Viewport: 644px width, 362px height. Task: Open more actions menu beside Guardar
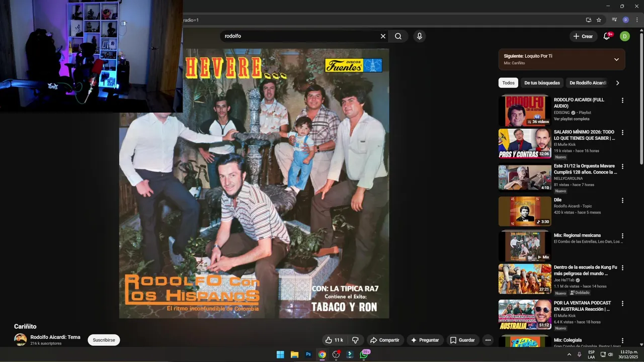coord(488,340)
